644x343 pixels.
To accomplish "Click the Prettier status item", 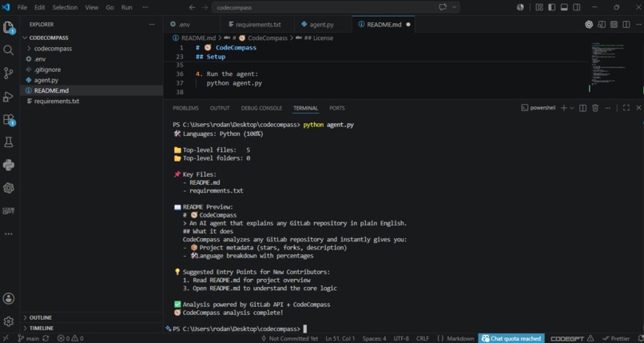I will [x=616, y=338].
